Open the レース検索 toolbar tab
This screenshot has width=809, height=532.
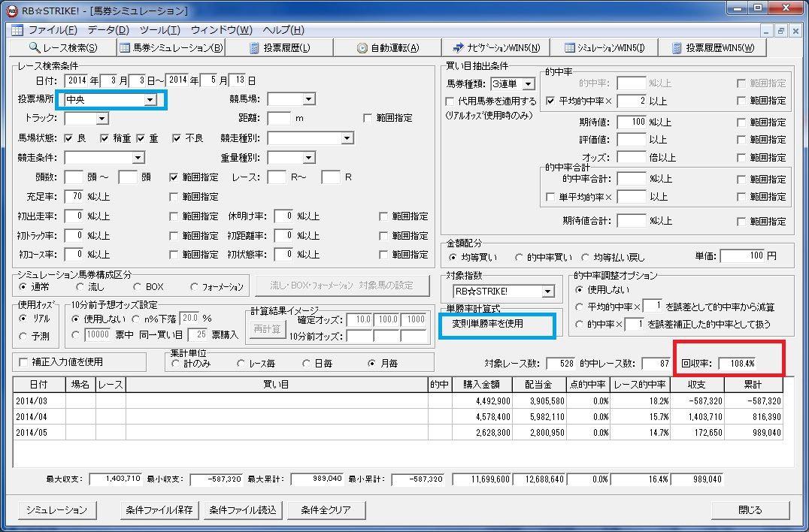point(62,48)
